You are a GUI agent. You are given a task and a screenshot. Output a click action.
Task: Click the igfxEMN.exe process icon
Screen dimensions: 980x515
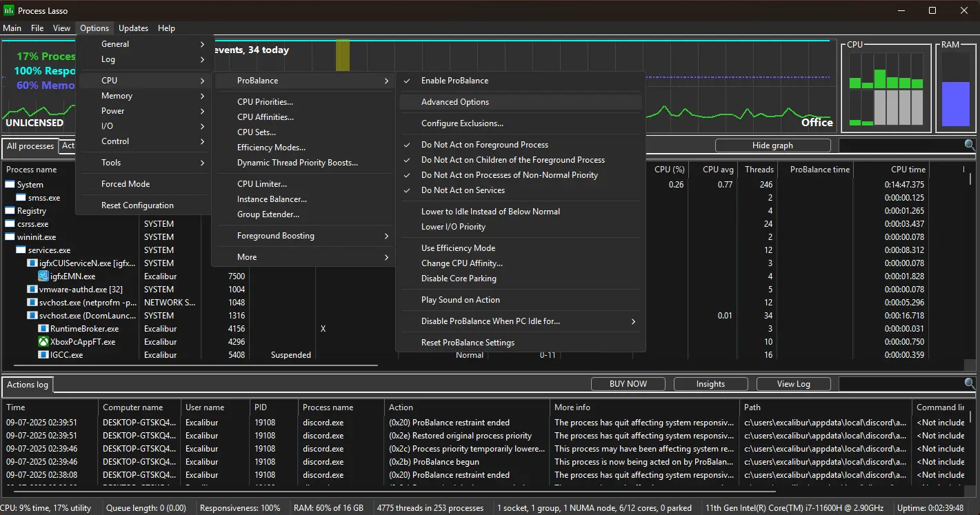[43, 276]
